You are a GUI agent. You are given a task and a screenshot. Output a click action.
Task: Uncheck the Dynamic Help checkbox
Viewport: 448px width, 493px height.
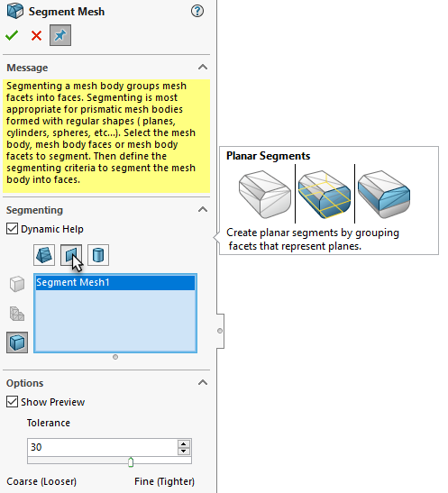[x=12, y=229]
